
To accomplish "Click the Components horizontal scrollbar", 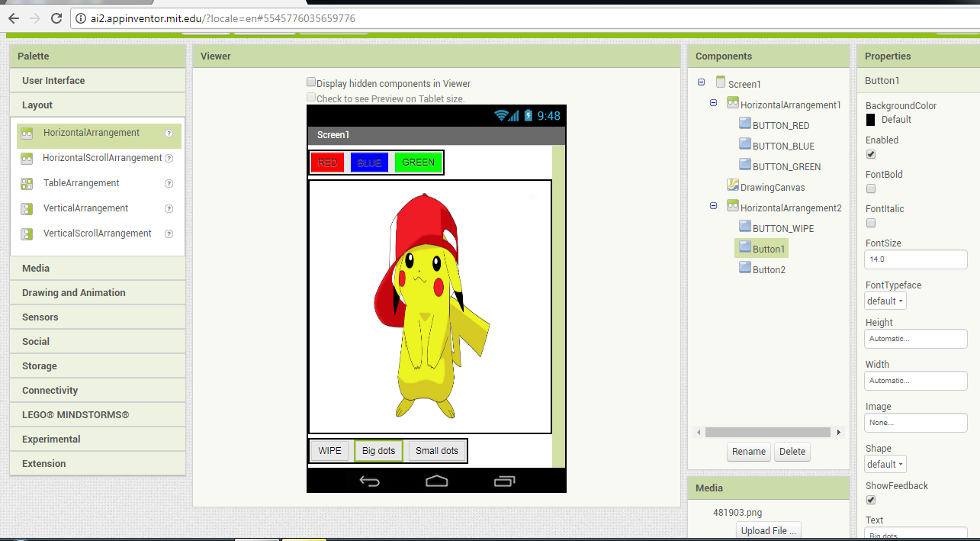I will 768,433.
